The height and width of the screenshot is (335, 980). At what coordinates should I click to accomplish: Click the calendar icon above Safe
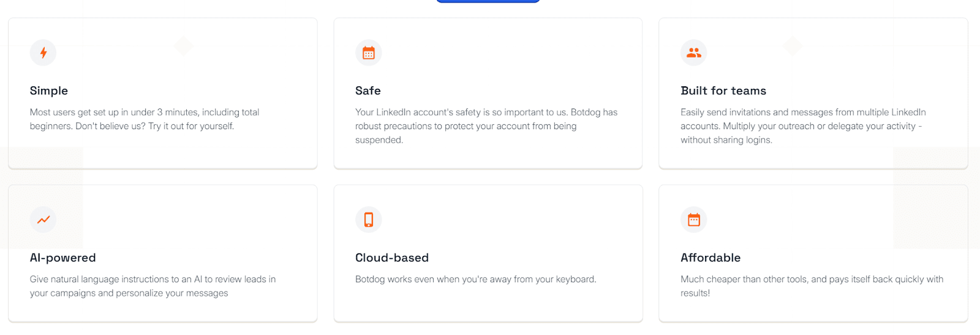pyautogui.click(x=369, y=53)
